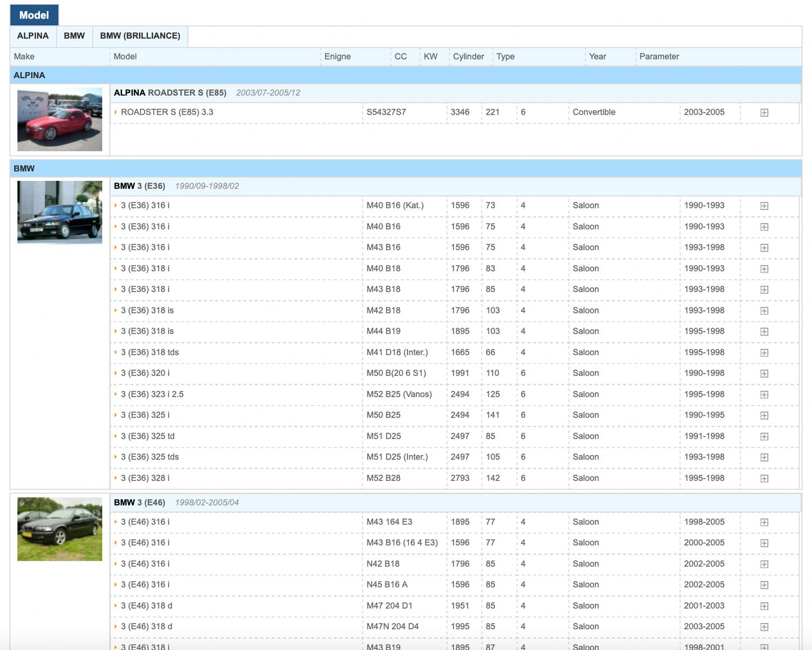Expand parameters for 320 i M50 row

[764, 374]
